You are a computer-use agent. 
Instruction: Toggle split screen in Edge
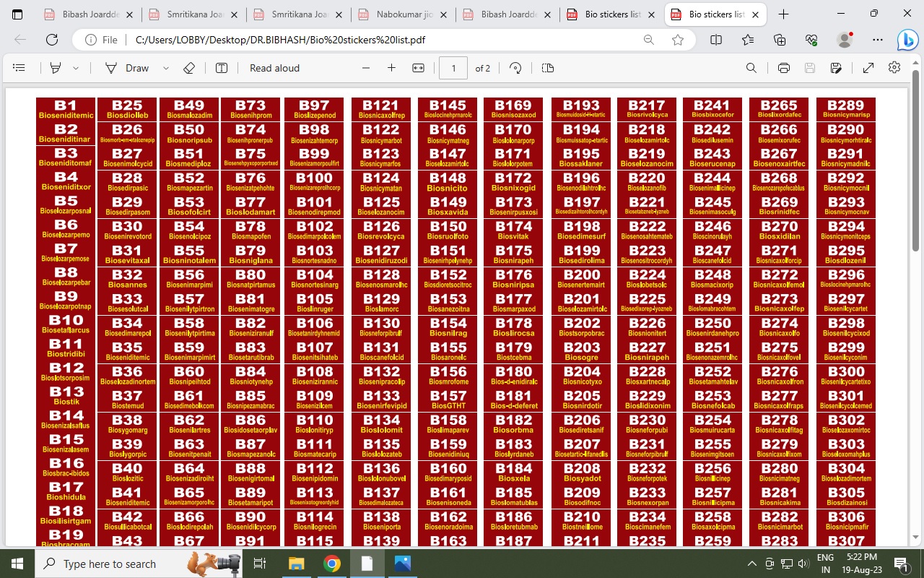[716, 40]
